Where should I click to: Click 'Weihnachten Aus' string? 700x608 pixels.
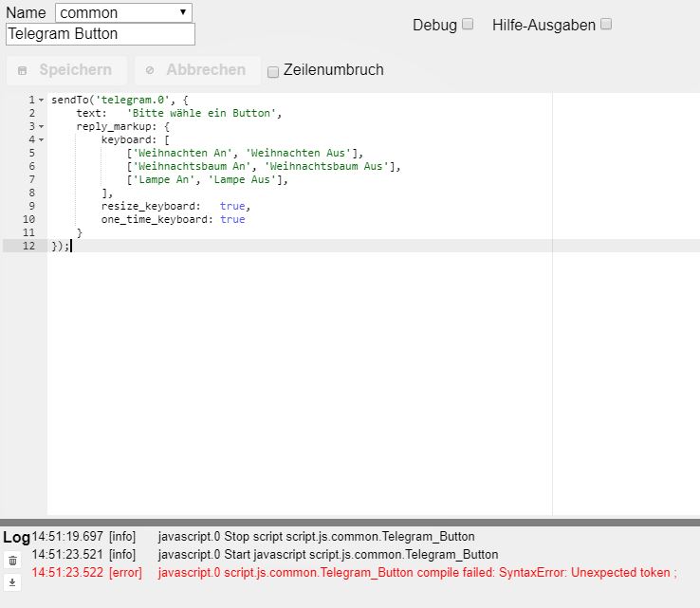[299, 153]
